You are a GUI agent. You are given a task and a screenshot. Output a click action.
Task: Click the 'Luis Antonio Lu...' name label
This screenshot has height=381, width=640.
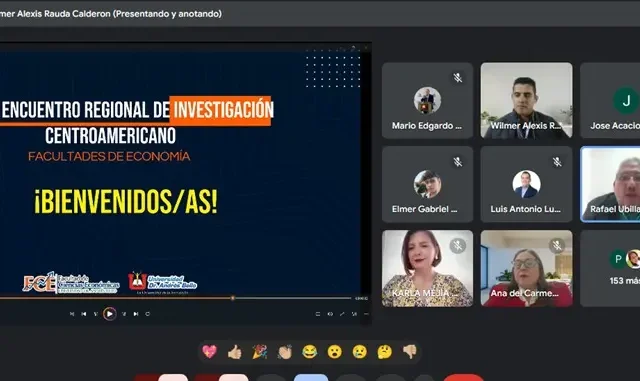[x=526, y=209]
